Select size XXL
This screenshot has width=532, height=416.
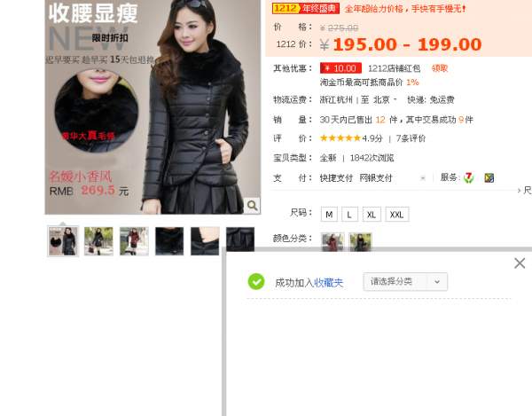pyautogui.click(x=396, y=215)
